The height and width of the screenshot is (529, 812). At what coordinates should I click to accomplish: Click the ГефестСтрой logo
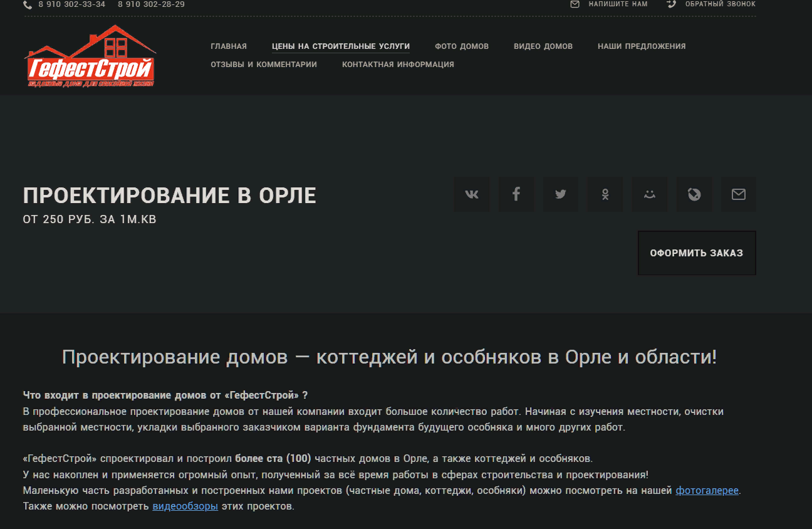[90, 56]
